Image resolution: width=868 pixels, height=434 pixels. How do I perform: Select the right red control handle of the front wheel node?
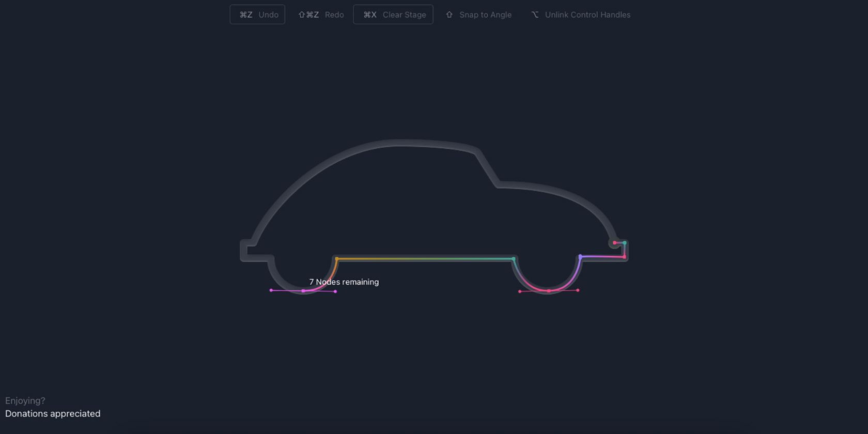tap(578, 290)
